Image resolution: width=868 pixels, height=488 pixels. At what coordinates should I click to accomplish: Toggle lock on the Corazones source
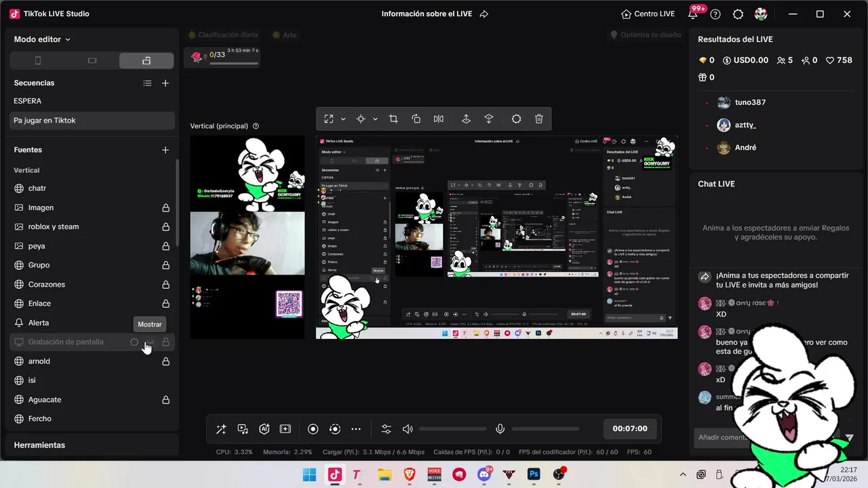pyautogui.click(x=165, y=284)
